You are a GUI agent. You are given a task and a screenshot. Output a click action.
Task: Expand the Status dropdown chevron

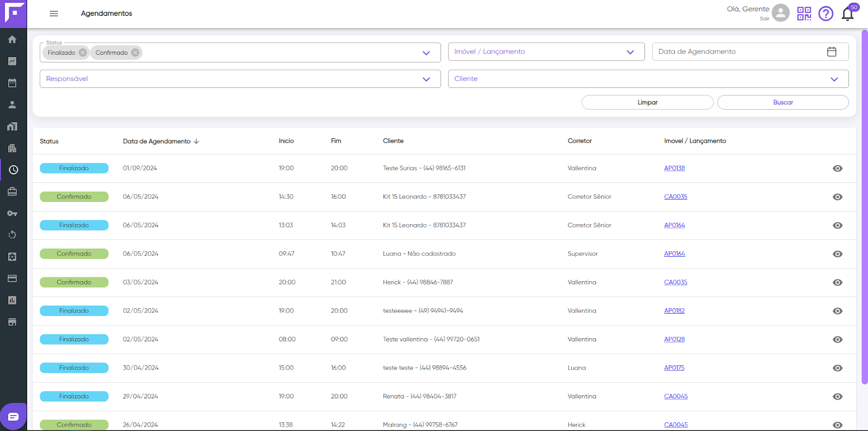[x=426, y=53]
